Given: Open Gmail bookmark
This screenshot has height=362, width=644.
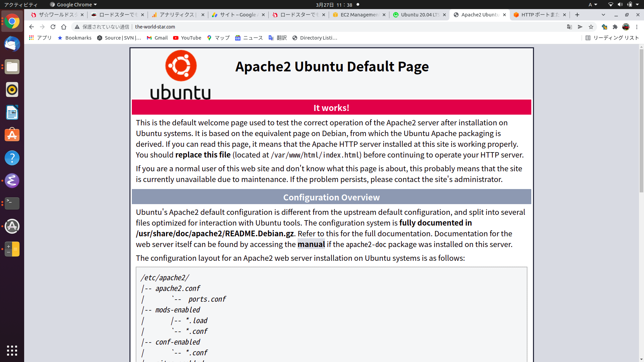Looking at the screenshot, I should point(157,38).
